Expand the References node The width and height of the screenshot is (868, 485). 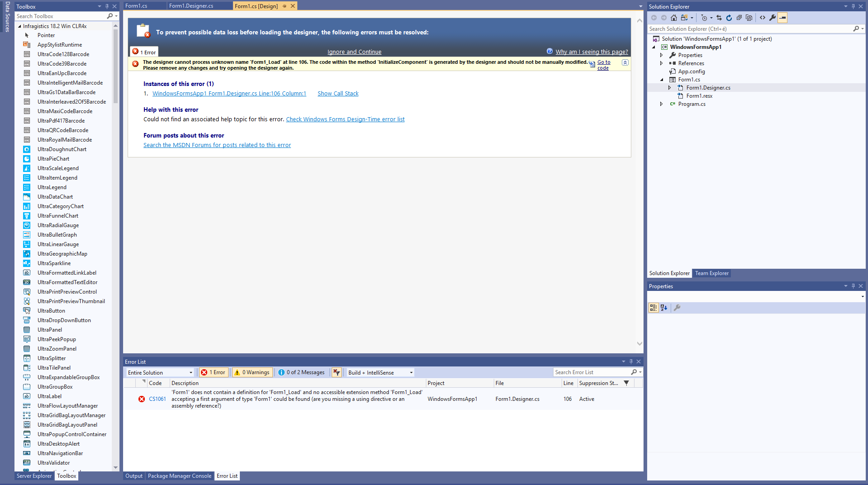pyautogui.click(x=662, y=63)
